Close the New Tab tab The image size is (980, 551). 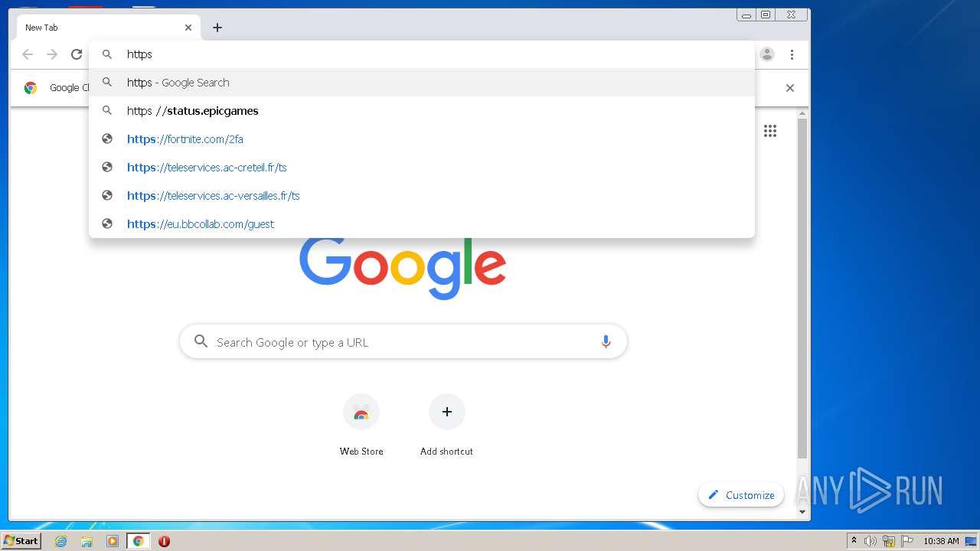(x=188, y=28)
